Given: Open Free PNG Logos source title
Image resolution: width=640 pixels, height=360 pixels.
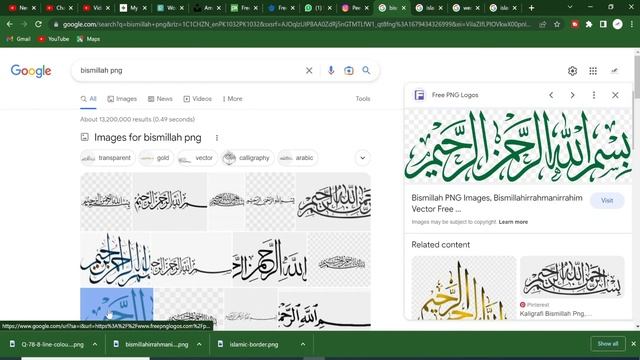Looking at the screenshot, I should [455, 95].
